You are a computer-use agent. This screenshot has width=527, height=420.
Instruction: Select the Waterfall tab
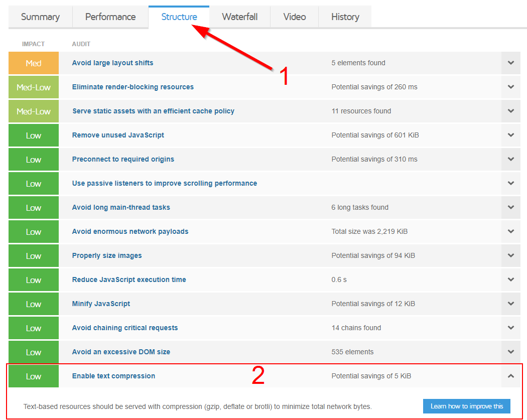click(x=239, y=17)
